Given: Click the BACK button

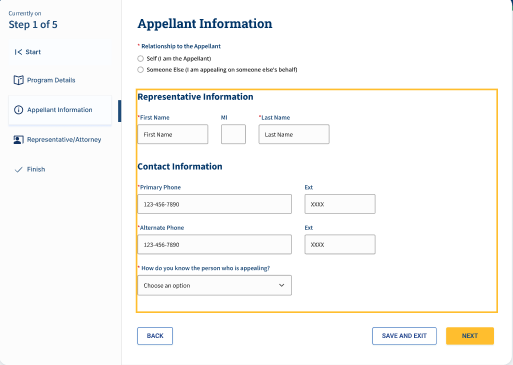Looking at the screenshot, I should (155, 336).
